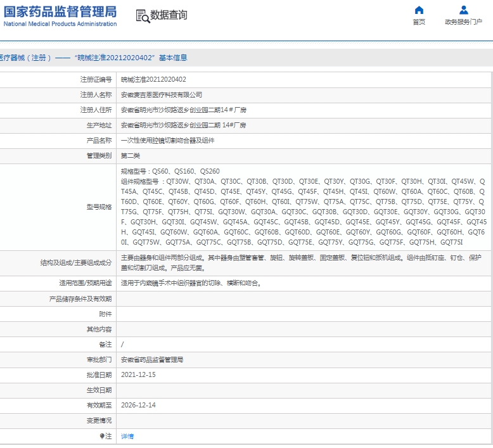Select approval date 2021-12-15
Image resolution: width=493 pixels, height=448 pixels.
(138, 374)
